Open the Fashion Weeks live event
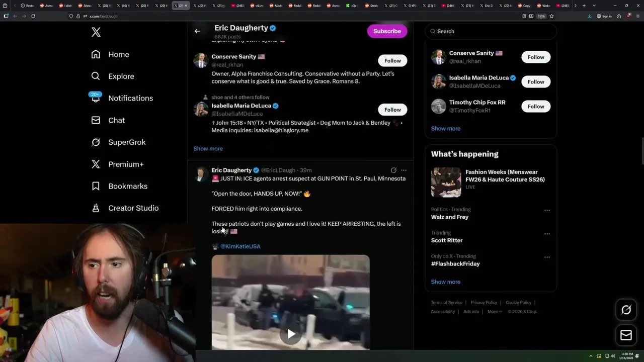This screenshot has height=362, width=644. (491, 183)
